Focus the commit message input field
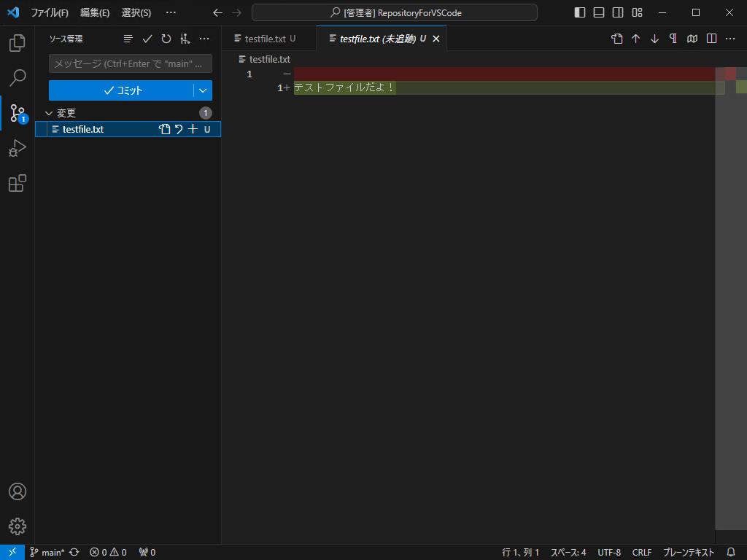The height and width of the screenshot is (560, 747). click(x=131, y=63)
